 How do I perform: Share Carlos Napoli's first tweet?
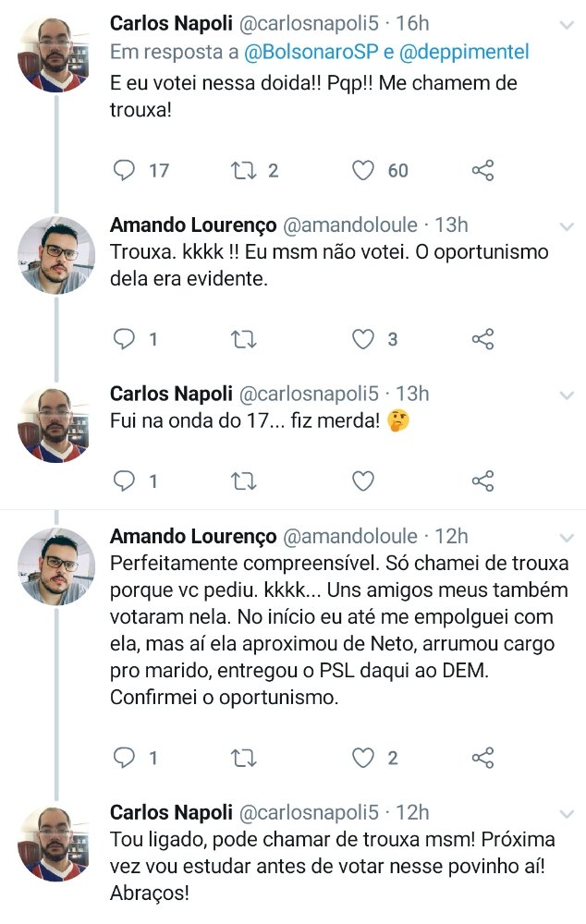482,171
